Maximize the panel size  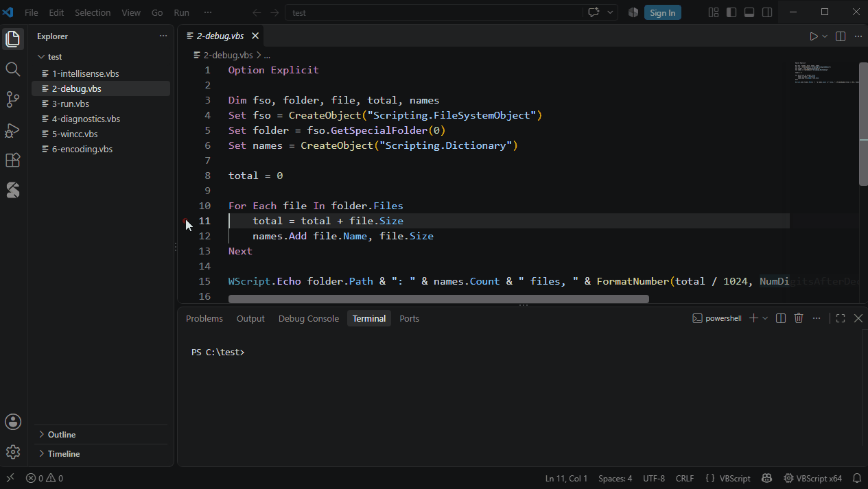(841, 318)
